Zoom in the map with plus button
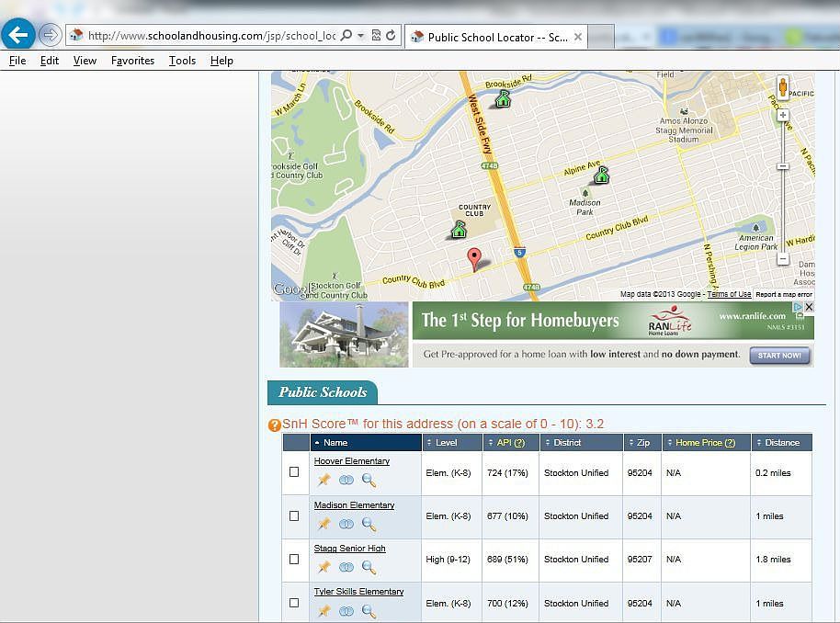The image size is (840, 623). coord(783,115)
